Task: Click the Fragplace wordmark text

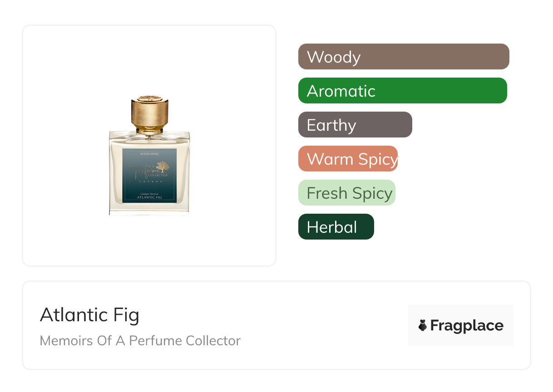Action: point(467,325)
